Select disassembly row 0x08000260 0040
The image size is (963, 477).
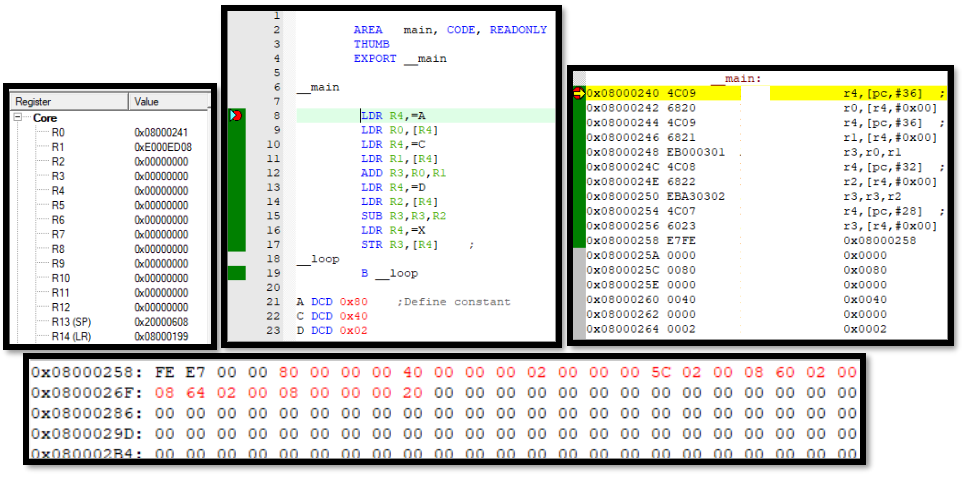(765, 300)
